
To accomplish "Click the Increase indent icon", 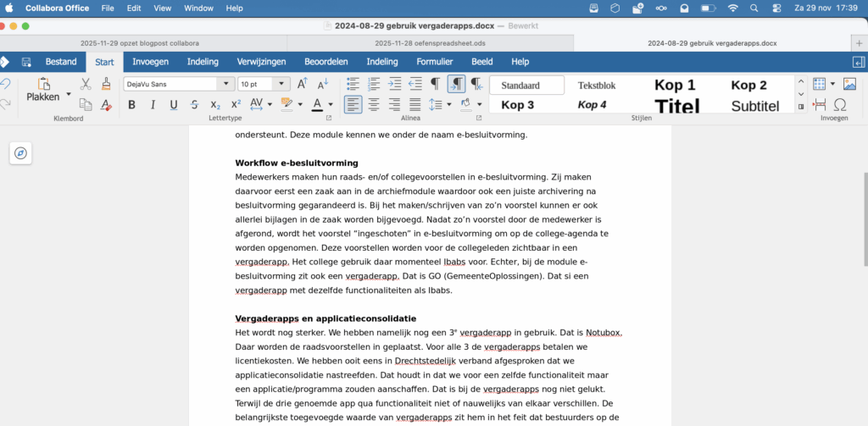I will (394, 84).
